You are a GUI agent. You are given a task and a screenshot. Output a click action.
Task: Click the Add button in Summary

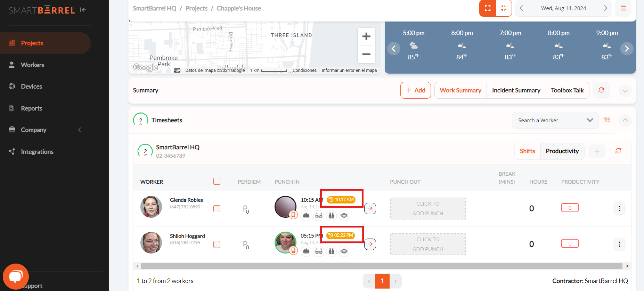pyautogui.click(x=416, y=90)
